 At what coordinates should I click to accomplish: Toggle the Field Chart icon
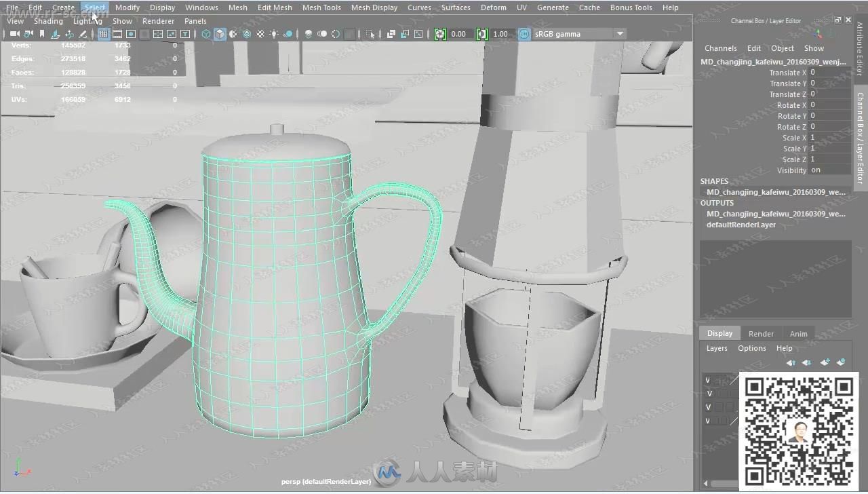point(157,34)
